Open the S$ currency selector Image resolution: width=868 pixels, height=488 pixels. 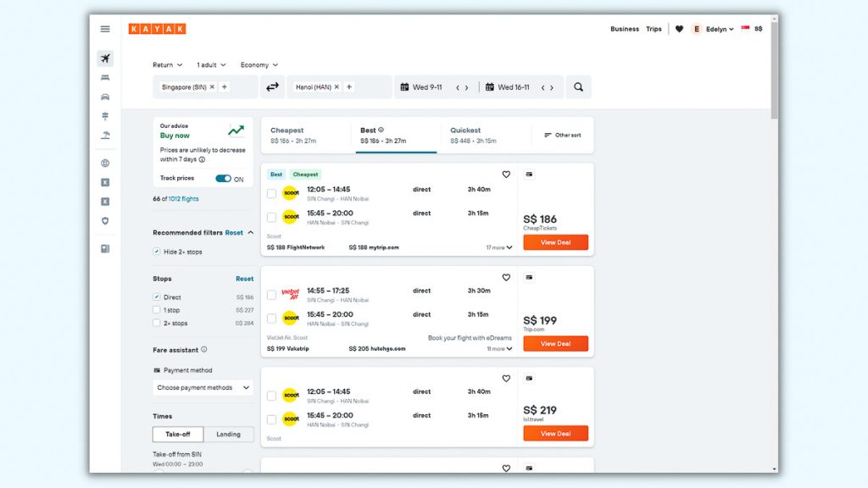(758, 29)
